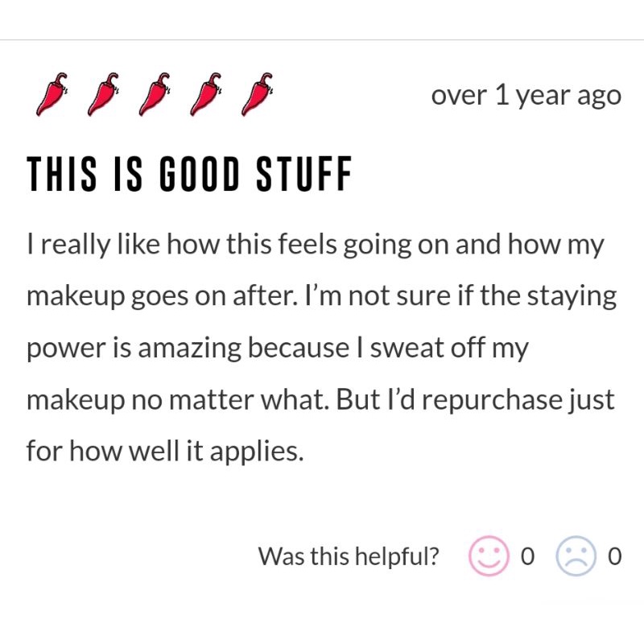This screenshot has width=644, height=644.
Task: Click the 'for how well it applies' line
Action: [x=165, y=451]
